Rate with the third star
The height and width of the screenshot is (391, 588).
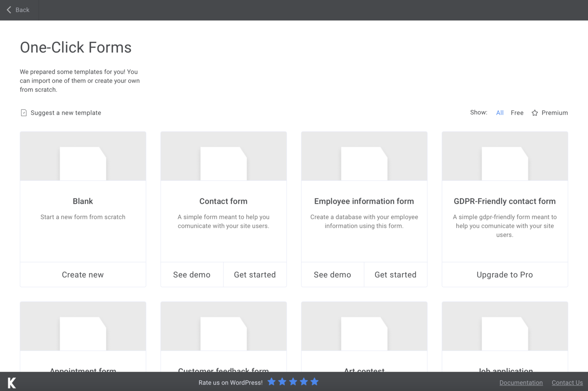(293, 381)
